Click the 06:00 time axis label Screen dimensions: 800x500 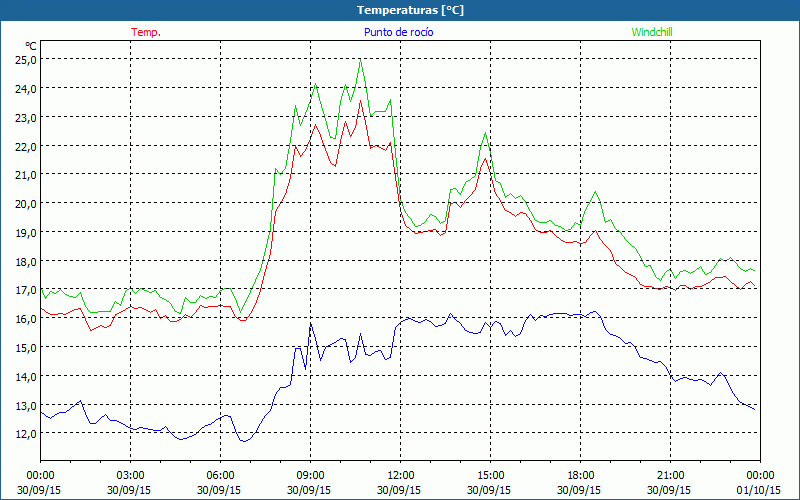(220, 476)
